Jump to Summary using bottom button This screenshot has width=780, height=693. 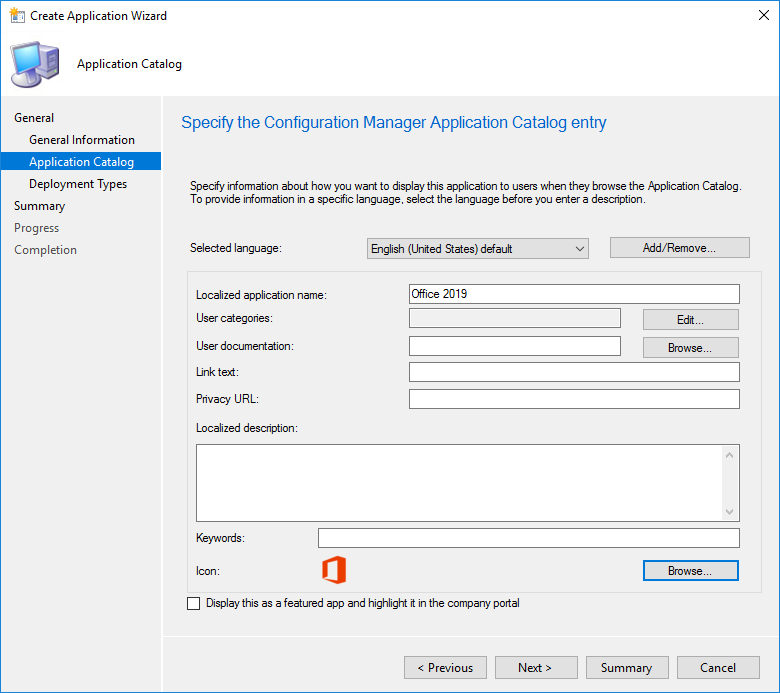[627, 668]
